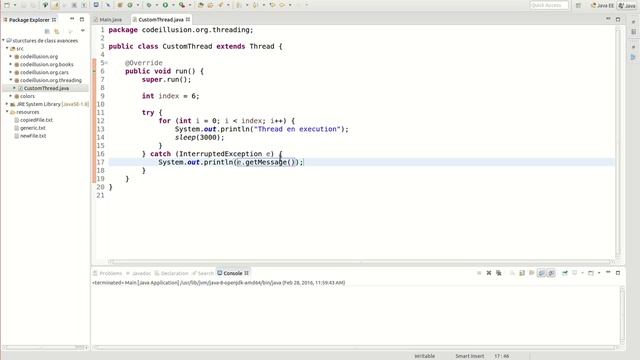The height and width of the screenshot is (360, 640).
Task: Collapse the structures de class avancees project
Action: [x=4, y=40]
